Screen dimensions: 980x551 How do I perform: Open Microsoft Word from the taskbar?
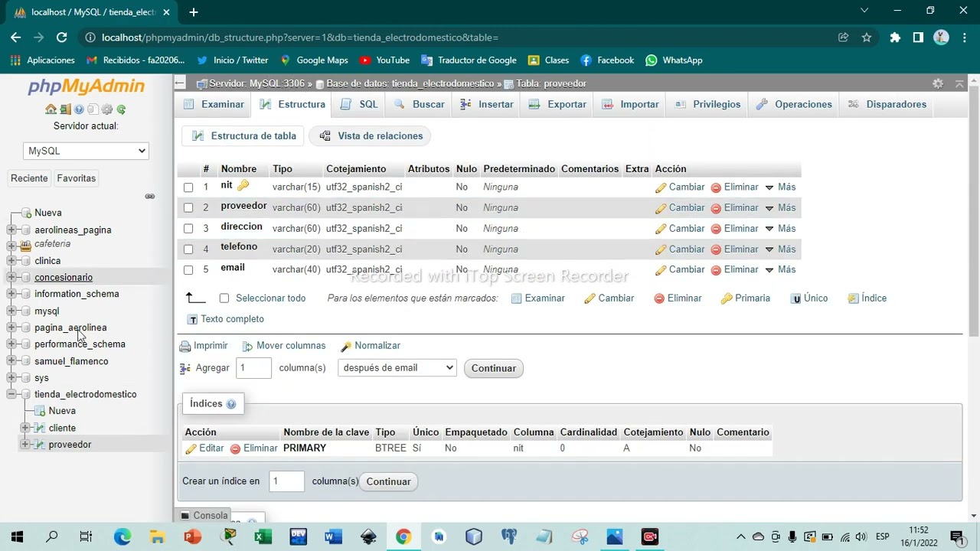pyautogui.click(x=333, y=536)
